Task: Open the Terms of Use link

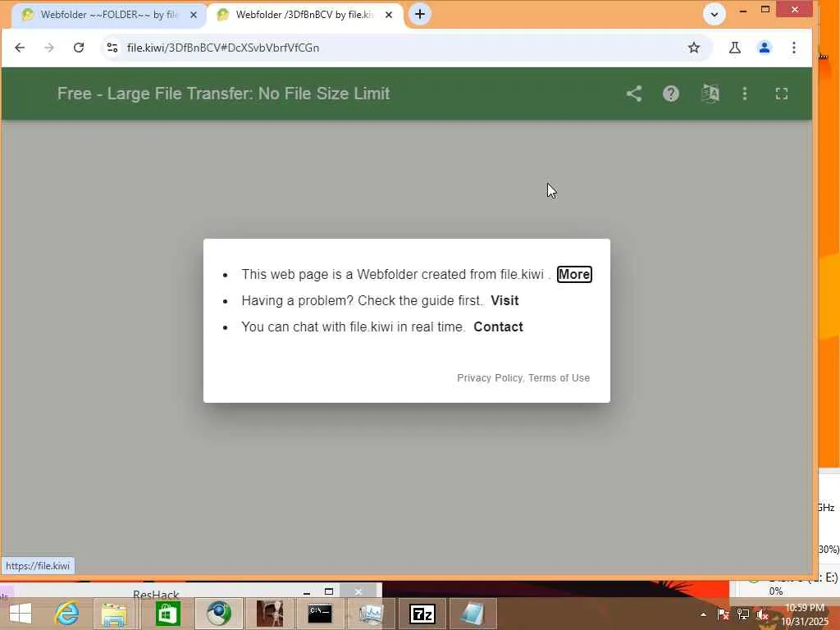Action: [559, 378]
